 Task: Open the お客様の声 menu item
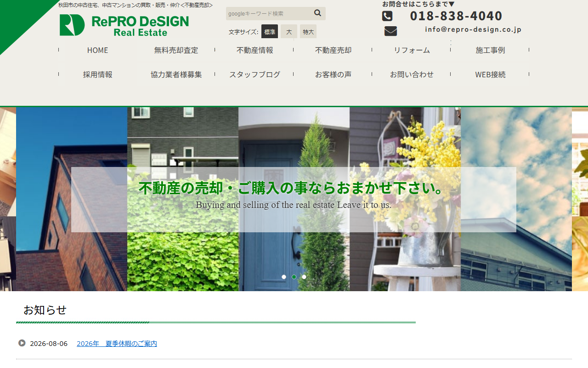point(333,75)
